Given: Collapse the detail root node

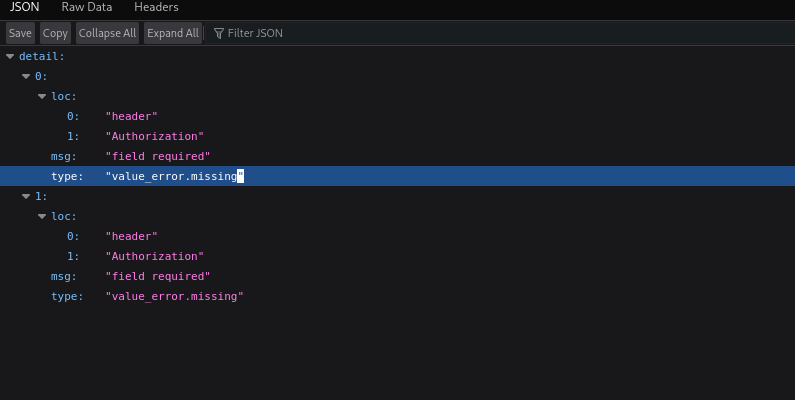Looking at the screenshot, I should coord(10,57).
